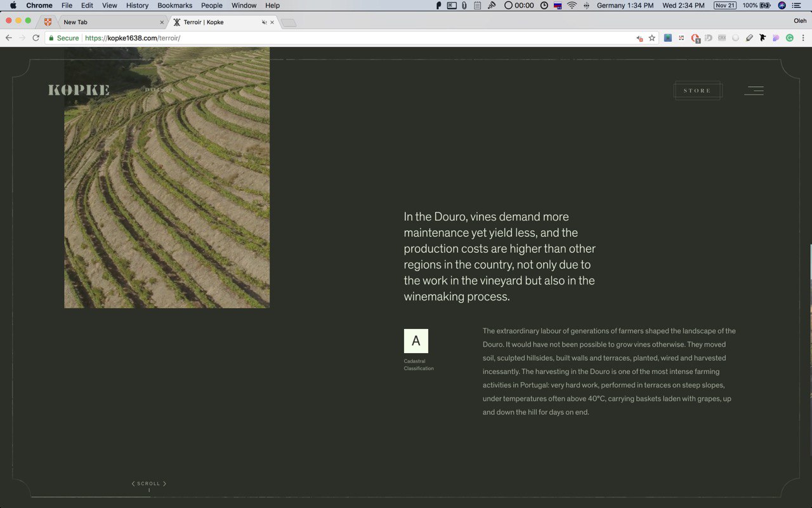812x508 pixels.
Task: Open the People menu
Action: (x=212, y=6)
